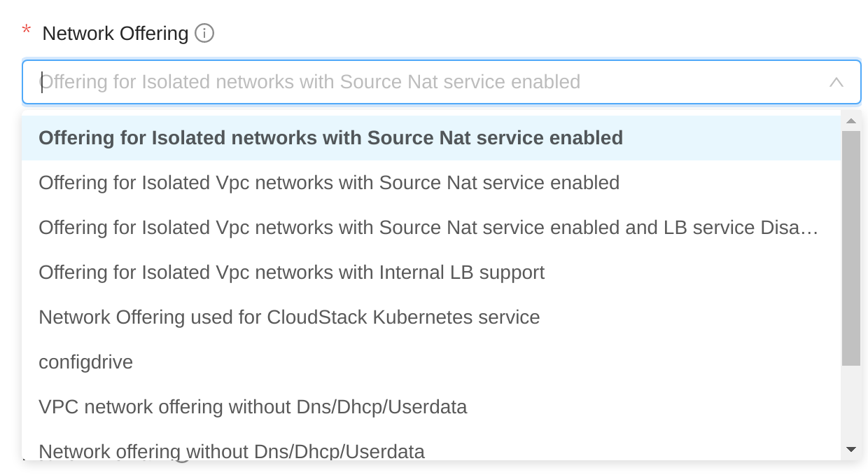Select the partially visible Network offering without Dns/Dhcp/Userdata

coord(232,450)
